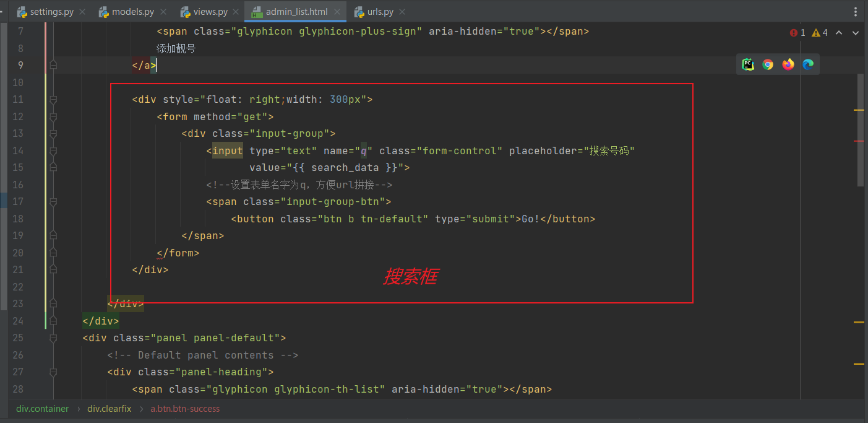Collapse the panel div fold at line 25
Viewport: 868px width, 423px height.
click(x=53, y=338)
